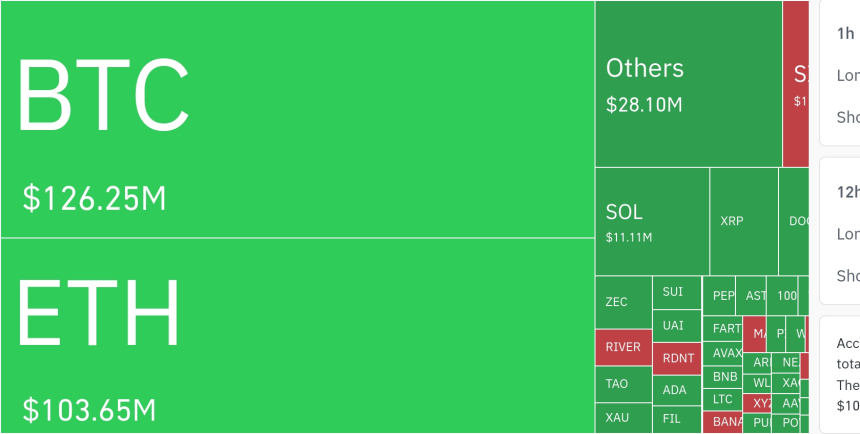Click the UAI tile
Viewport: 860px width, 434px height.
pyautogui.click(x=677, y=325)
